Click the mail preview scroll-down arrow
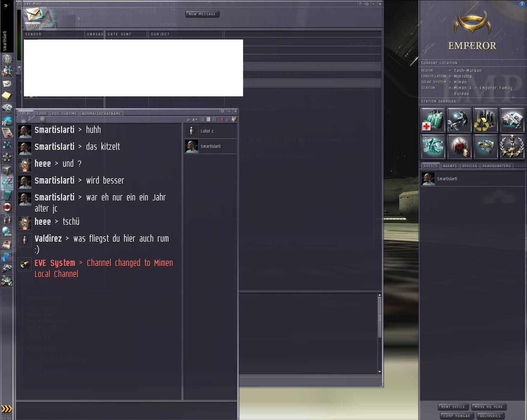This screenshot has height=420, width=527. click(379, 372)
